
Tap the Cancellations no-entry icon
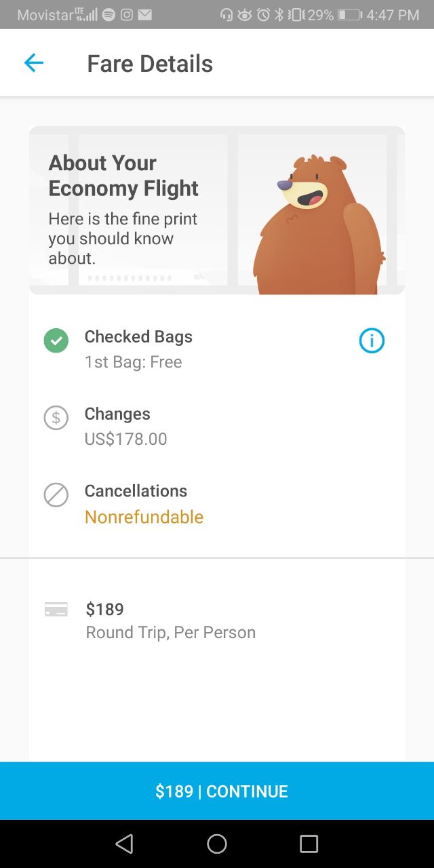pyautogui.click(x=56, y=495)
